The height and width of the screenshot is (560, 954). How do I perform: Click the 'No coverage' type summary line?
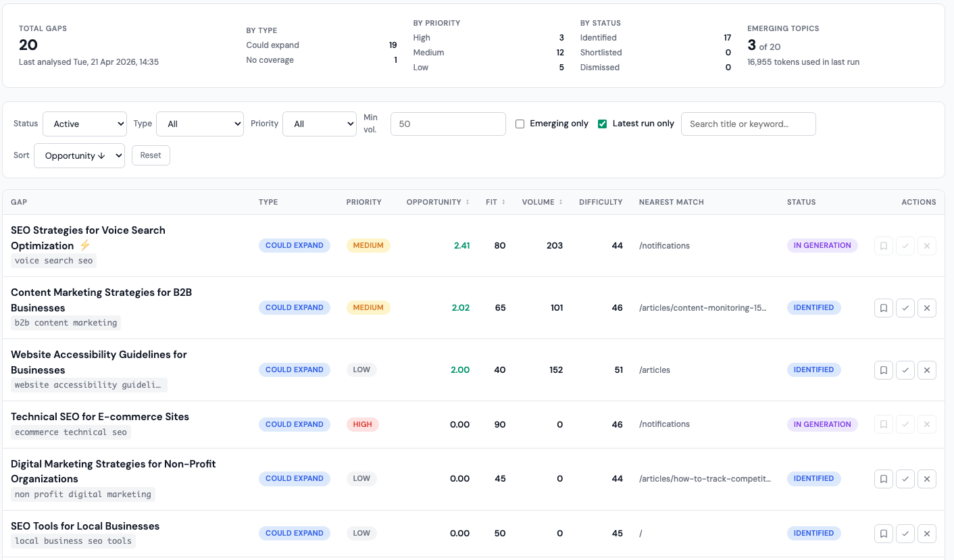click(322, 60)
